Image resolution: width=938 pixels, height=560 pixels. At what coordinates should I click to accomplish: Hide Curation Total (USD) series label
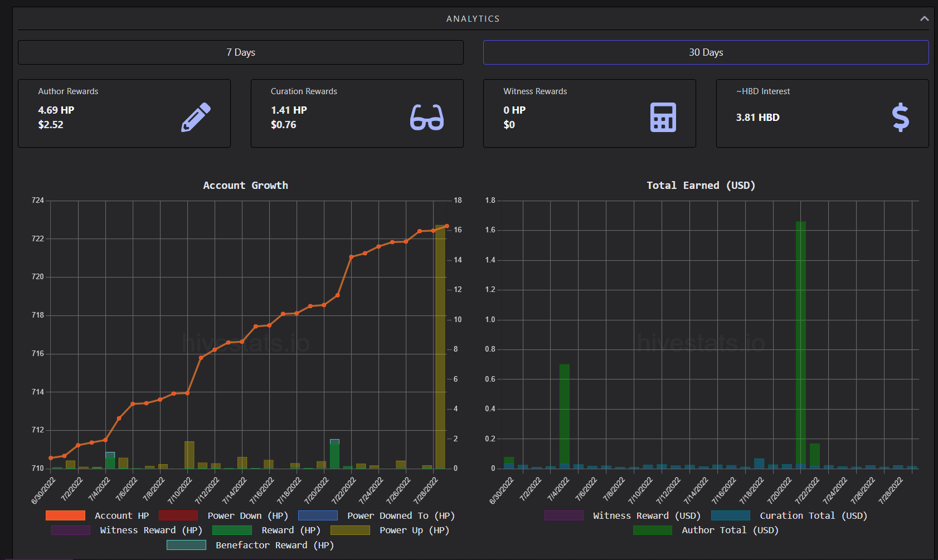click(814, 515)
